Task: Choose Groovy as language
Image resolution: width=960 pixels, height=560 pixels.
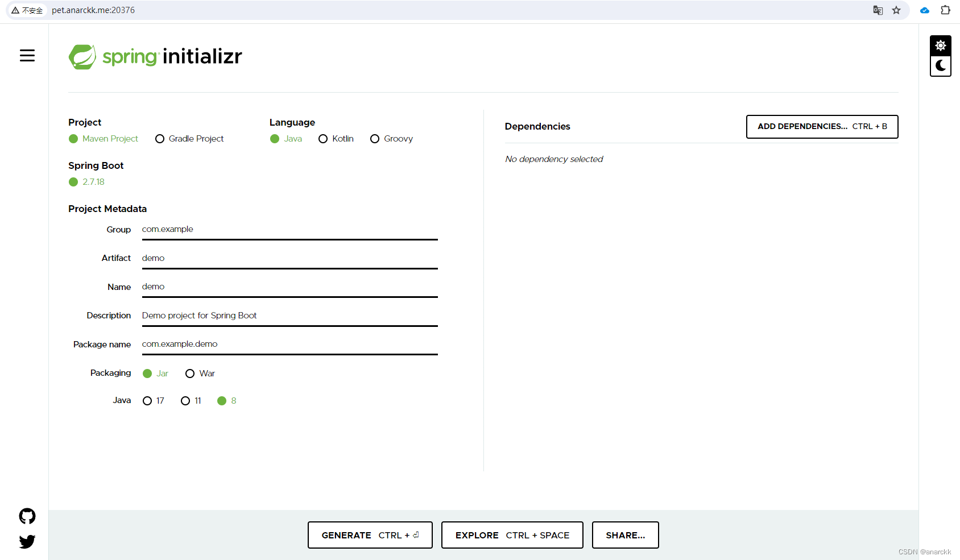Action: pos(391,139)
